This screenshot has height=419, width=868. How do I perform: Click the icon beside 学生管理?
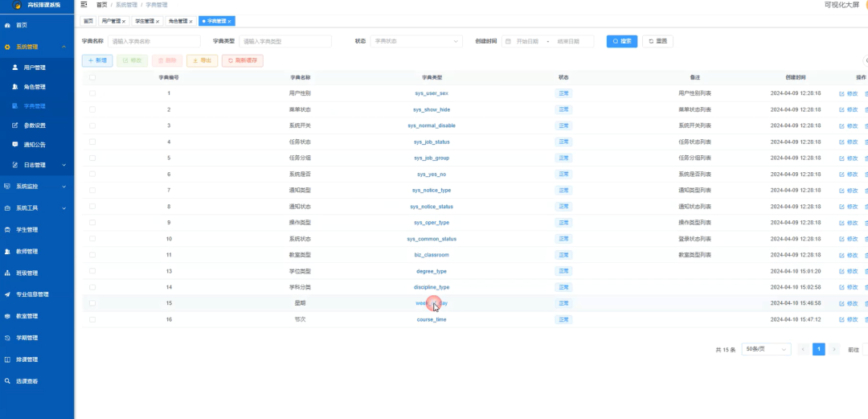pyautogui.click(x=7, y=229)
